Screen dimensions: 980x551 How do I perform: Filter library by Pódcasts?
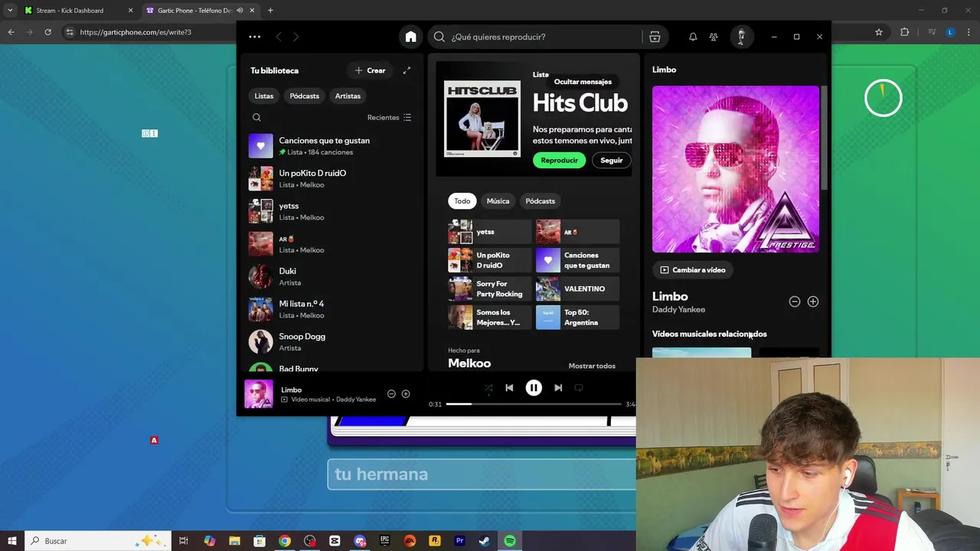pyautogui.click(x=304, y=96)
